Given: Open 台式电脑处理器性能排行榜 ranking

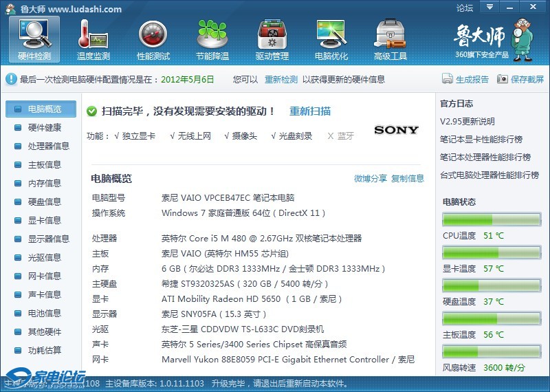Looking at the screenshot, I should (489, 175).
